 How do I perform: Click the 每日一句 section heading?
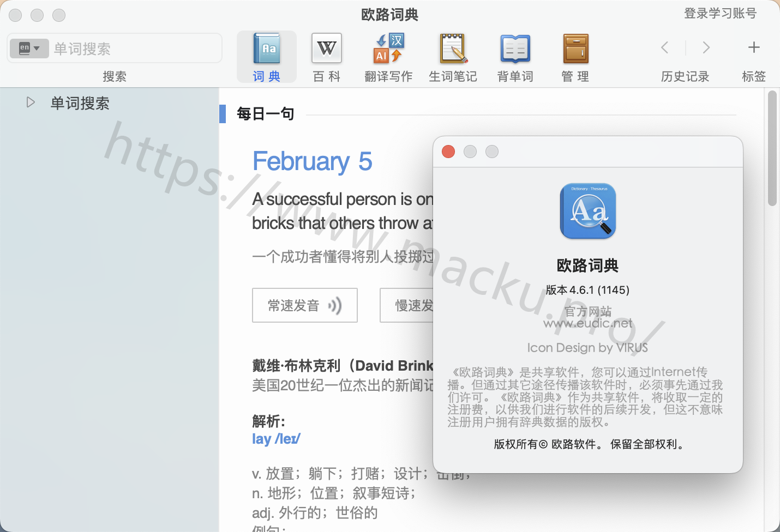point(266,113)
